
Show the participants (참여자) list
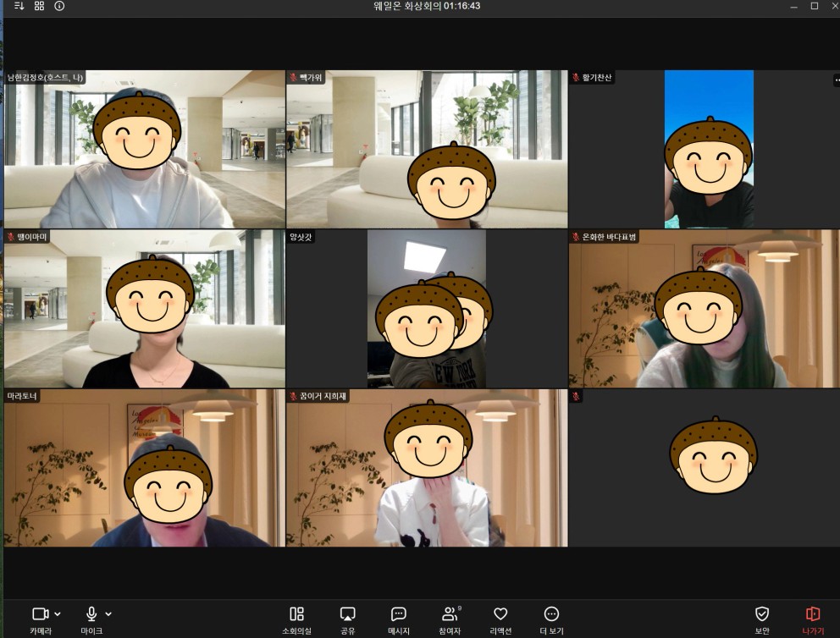[x=450, y=613]
